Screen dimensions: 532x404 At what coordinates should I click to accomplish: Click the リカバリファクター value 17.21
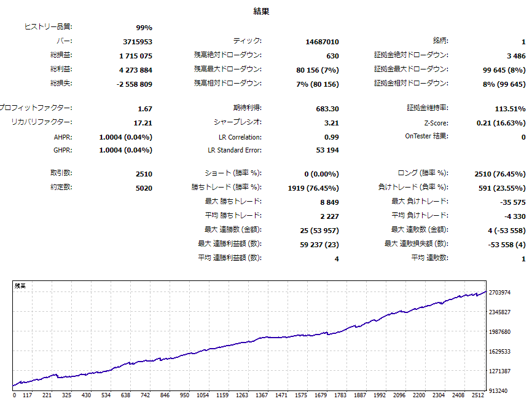point(143,123)
